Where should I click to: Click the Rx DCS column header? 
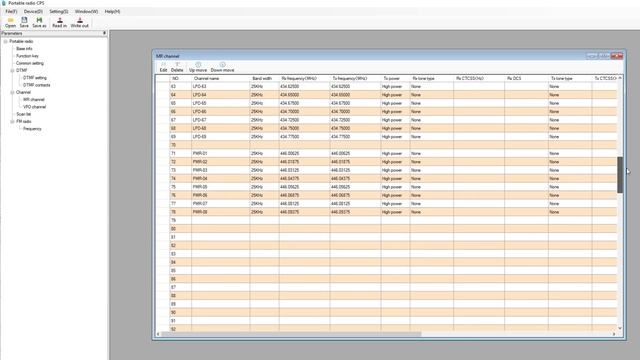pyautogui.click(x=527, y=78)
